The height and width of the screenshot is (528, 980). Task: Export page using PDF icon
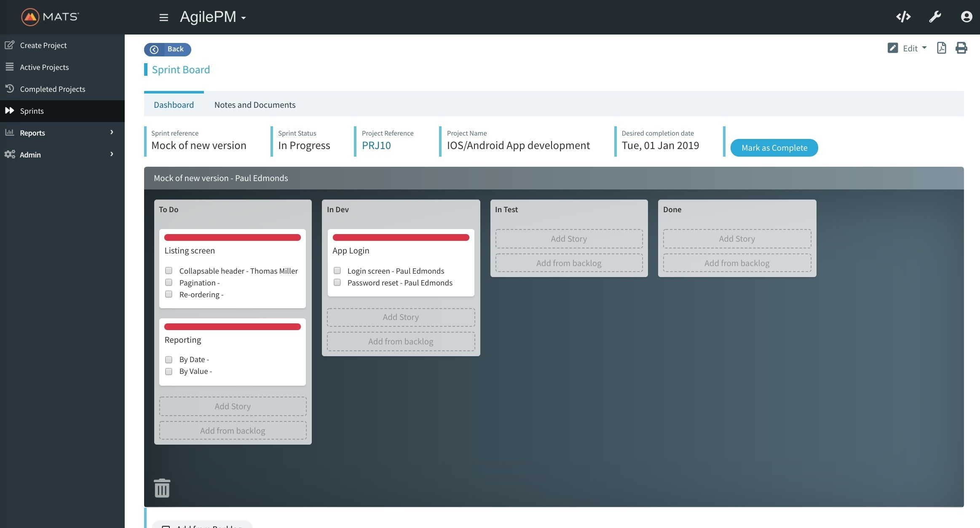tap(941, 48)
